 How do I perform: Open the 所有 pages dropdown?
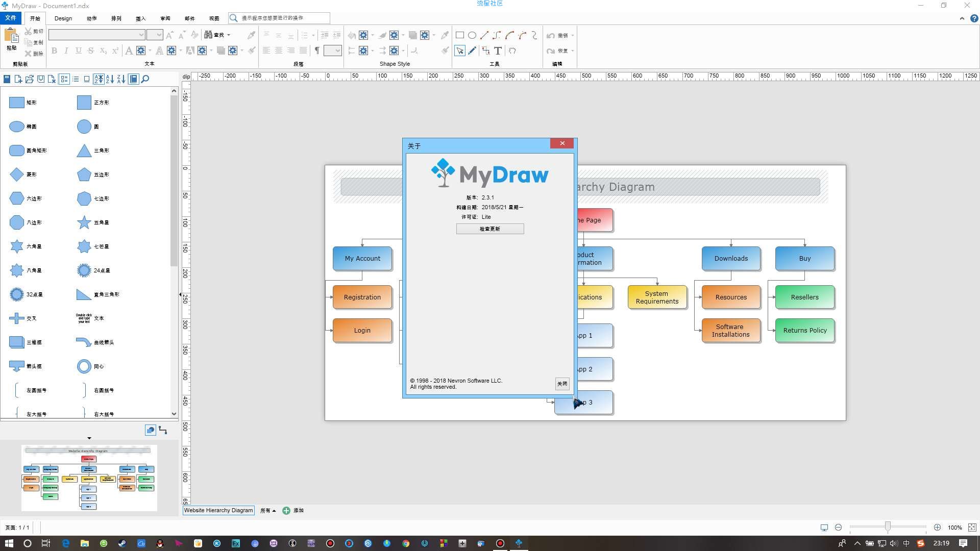click(268, 510)
